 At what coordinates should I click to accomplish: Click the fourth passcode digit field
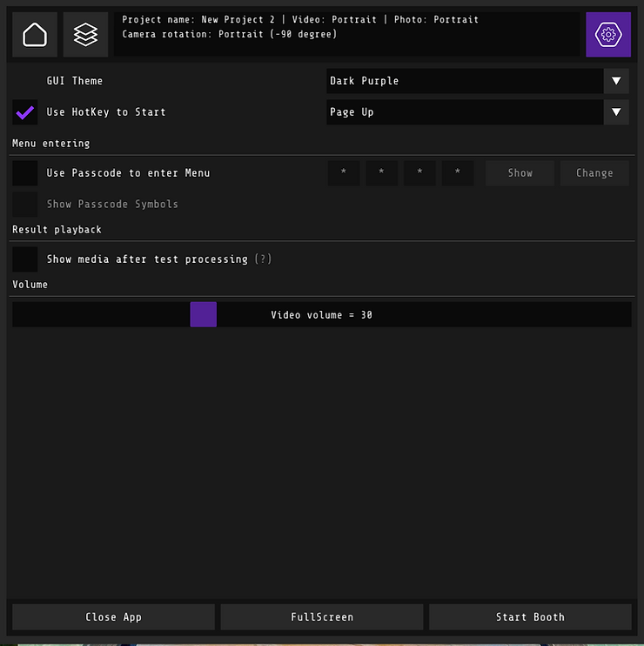pyautogui.click(x=458, y=173)
